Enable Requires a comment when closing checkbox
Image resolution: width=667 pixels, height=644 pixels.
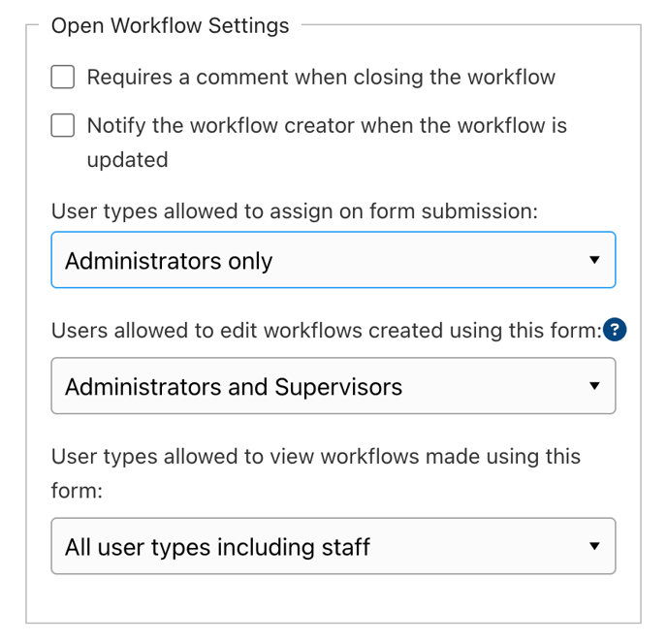[63, 77]
